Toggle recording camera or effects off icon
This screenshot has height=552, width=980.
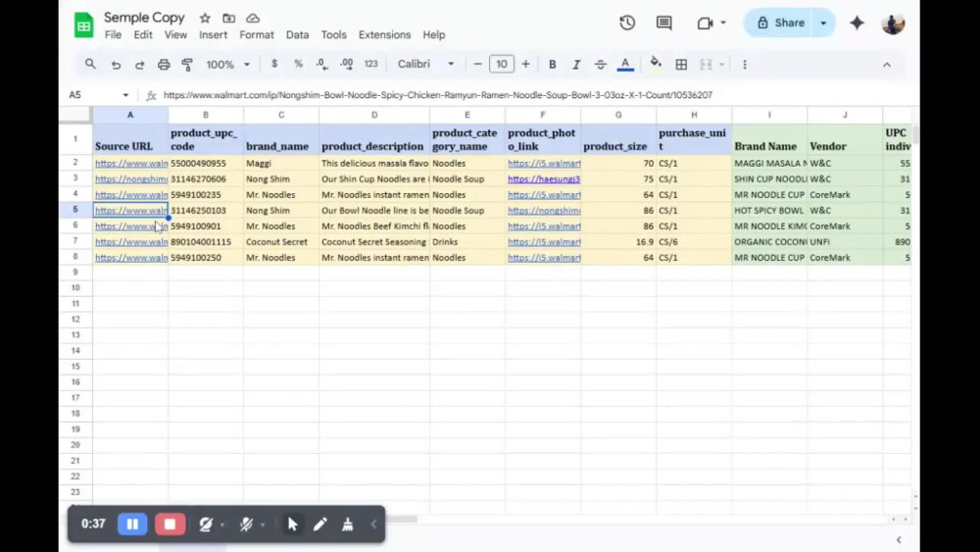click(206, 524)
